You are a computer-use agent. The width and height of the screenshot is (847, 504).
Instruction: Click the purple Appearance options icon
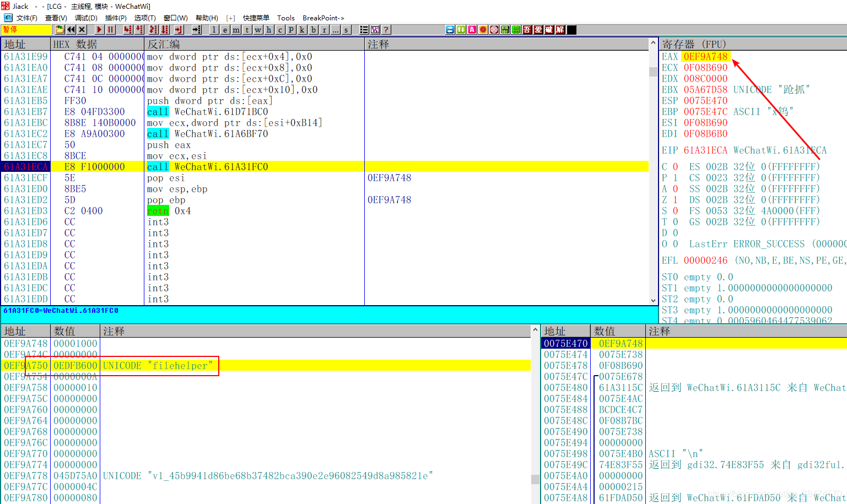pyautogui.click(x=375, y=30)
